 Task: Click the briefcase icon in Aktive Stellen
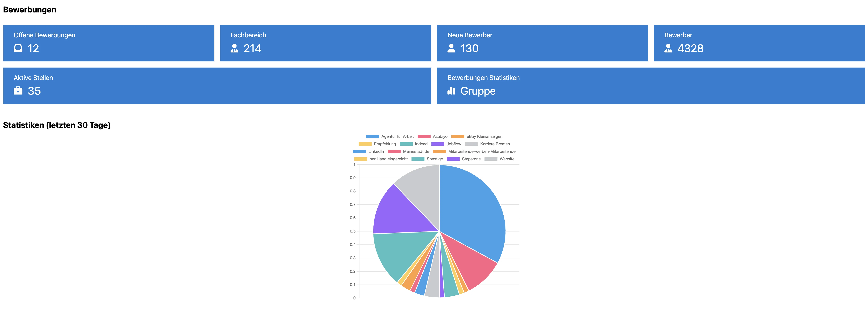[x=18, y=91]
